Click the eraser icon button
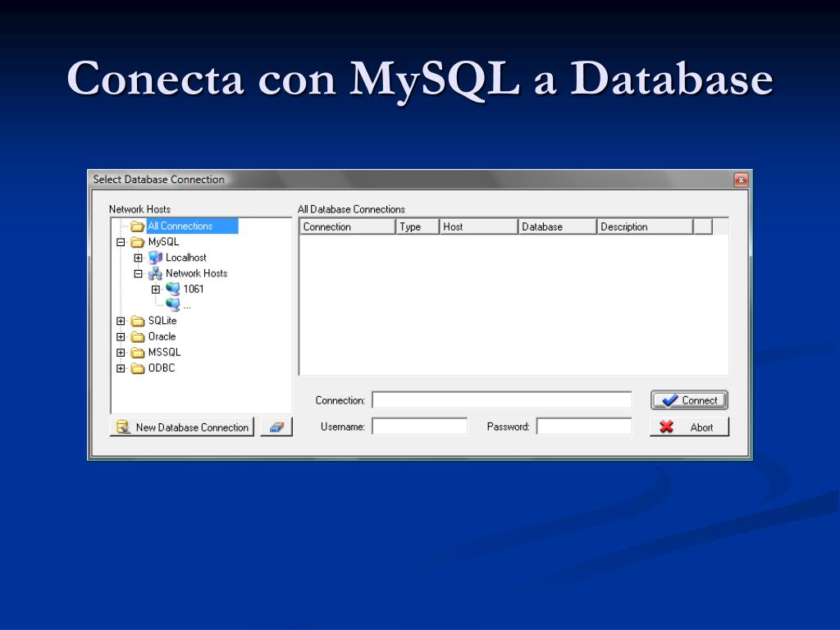The height and width of the screenshot is (630, 840). tap(276, 427)
